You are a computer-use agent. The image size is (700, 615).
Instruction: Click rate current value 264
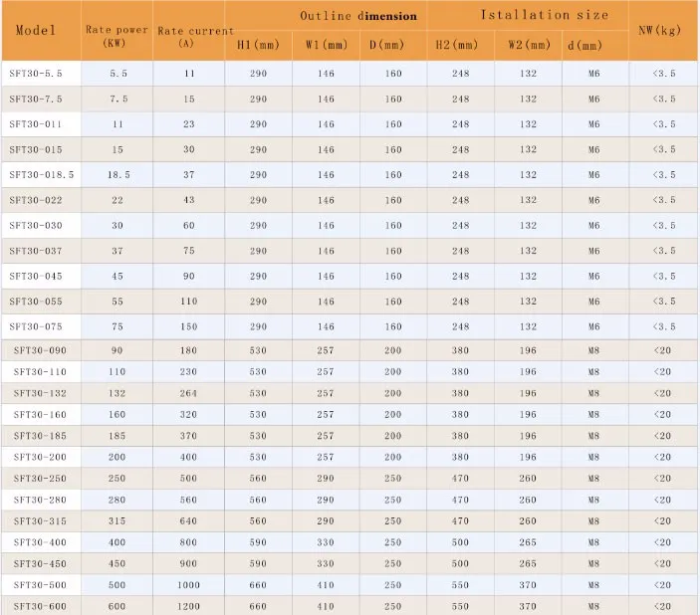[188, 393]
